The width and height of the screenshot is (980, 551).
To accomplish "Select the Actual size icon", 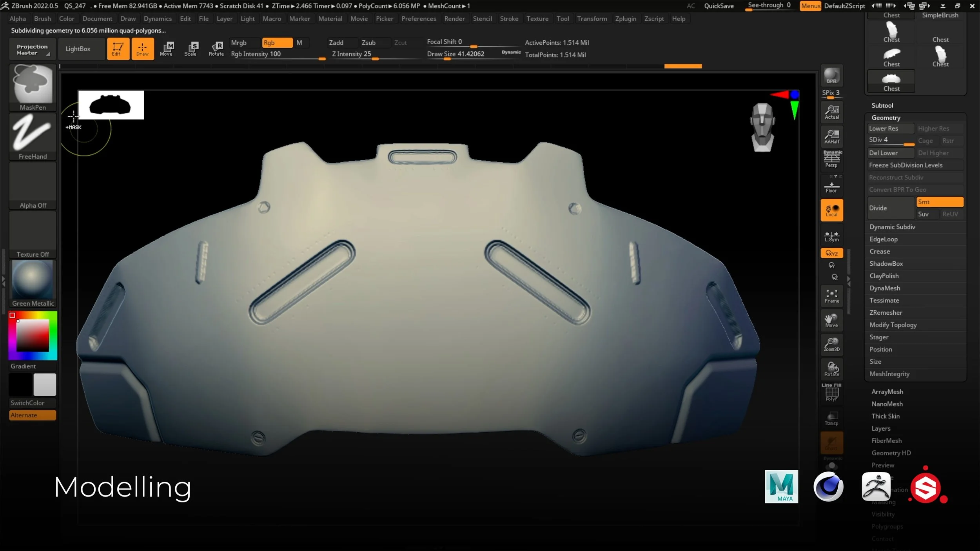I will pyautogui.click(x=831, y=112).
